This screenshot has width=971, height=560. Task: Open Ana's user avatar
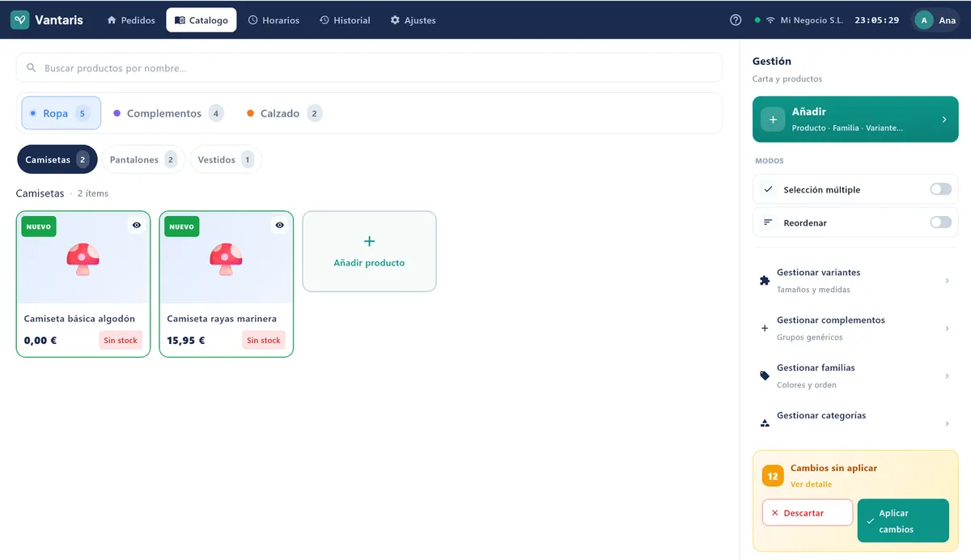923,20
